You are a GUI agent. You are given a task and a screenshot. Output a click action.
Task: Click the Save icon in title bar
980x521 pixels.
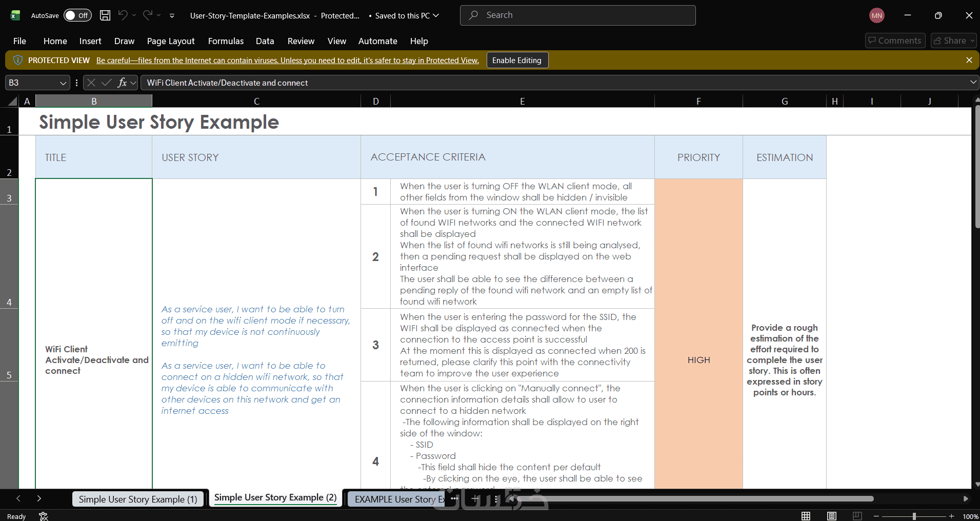click(x=105, y=15)
